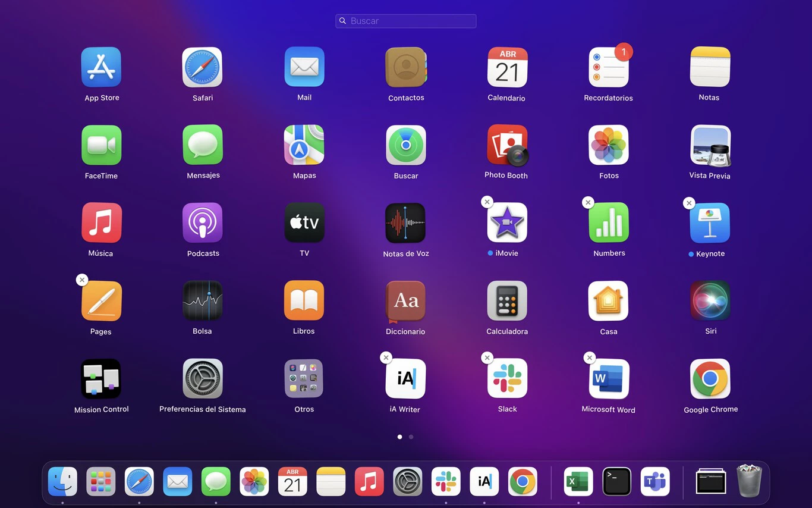Launch Notas from the Launchpad grid
Viewport: 812px width, 508px height.
pos(710,67)
